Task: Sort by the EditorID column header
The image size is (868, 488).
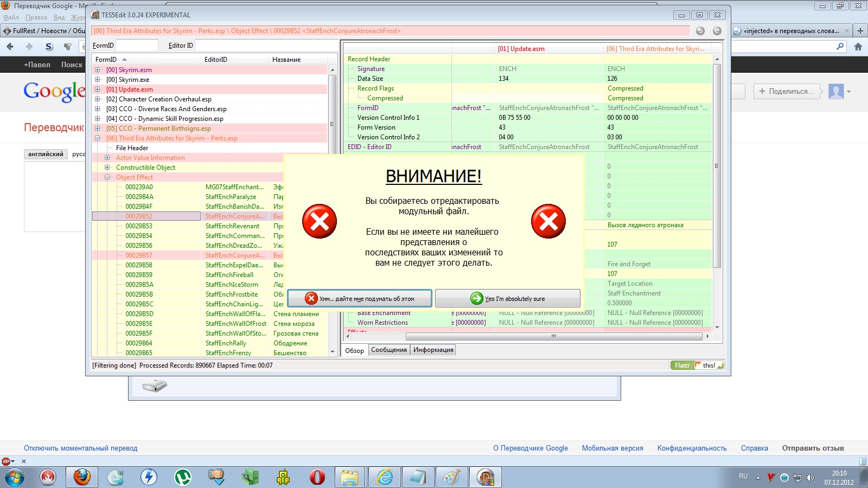Action: (x=234, y=60)
